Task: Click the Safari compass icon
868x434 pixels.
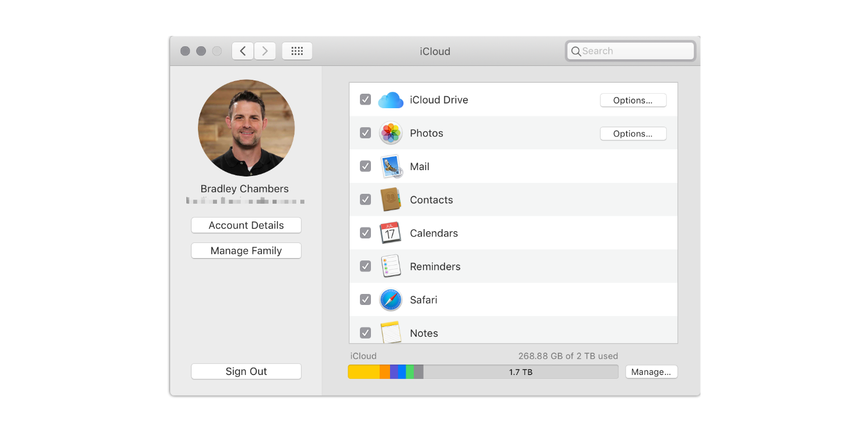Action: click(391, 300)
